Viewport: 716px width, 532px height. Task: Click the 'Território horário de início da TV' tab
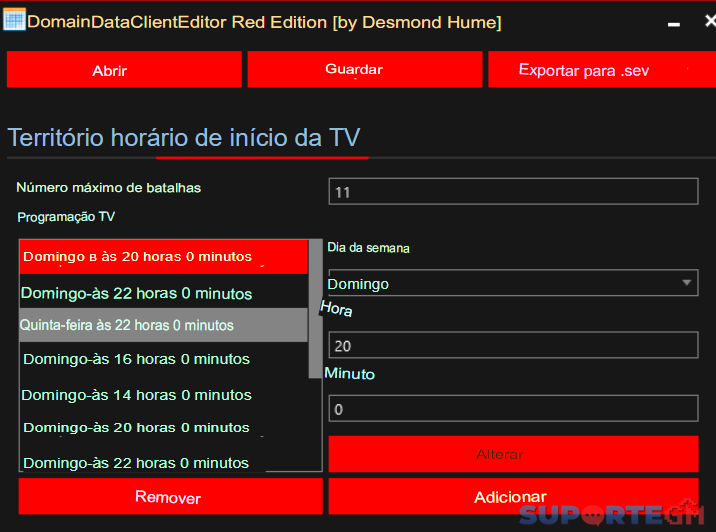[184, 137]
